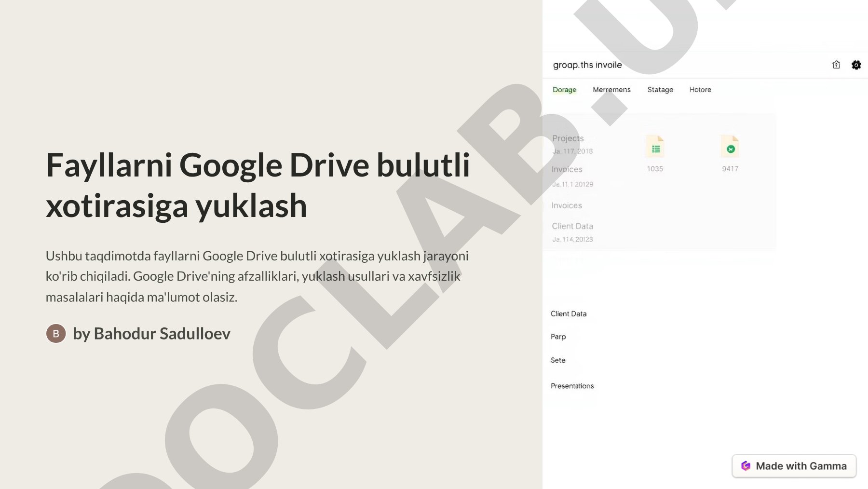
Task: Switch to the Hotore tab
Action: [x=700, y=90]
